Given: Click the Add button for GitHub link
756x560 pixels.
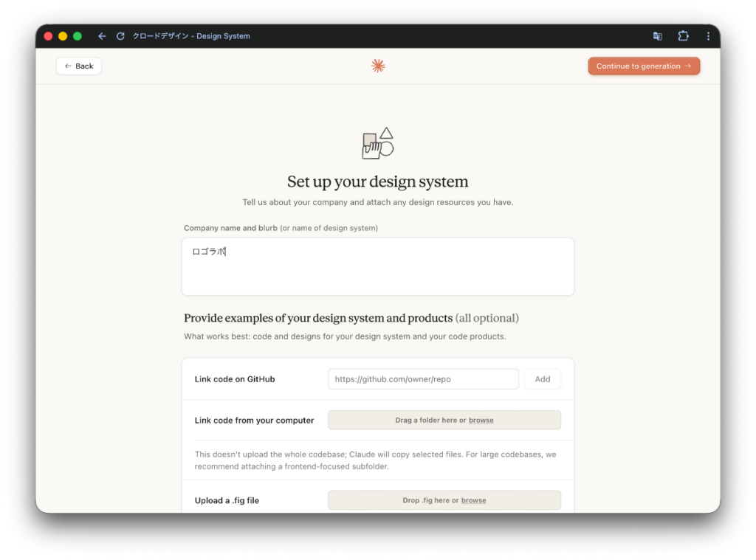Looking at the screenshot, I should point(543,379).
